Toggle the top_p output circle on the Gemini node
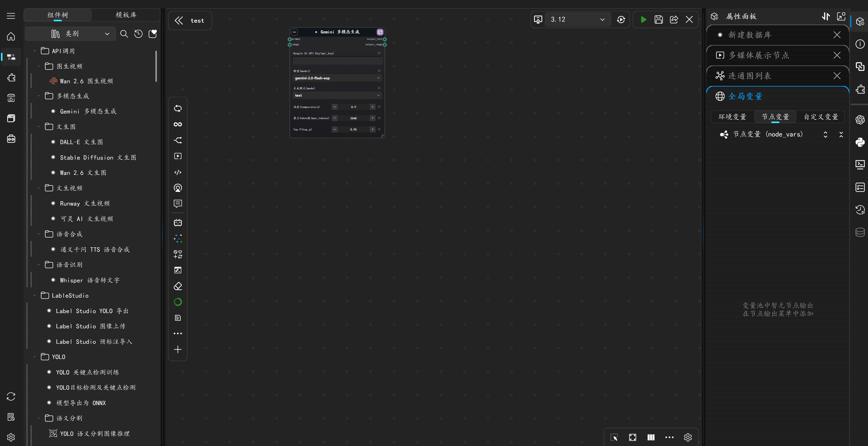The width and height of the screenshot is (868, 446). pyautogui.click(x=379, y=129)
